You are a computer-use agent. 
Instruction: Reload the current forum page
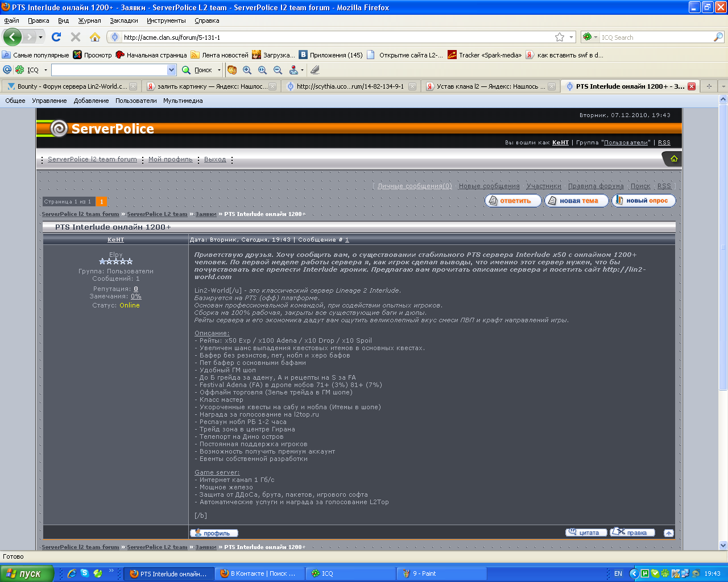56,37
